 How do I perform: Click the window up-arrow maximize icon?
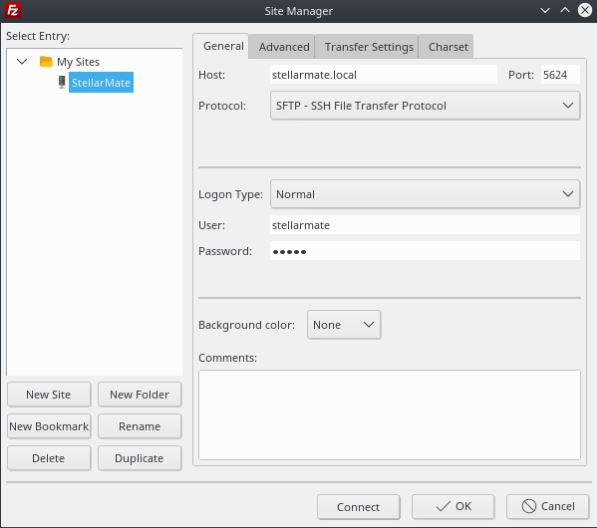[x=565, y=10]
